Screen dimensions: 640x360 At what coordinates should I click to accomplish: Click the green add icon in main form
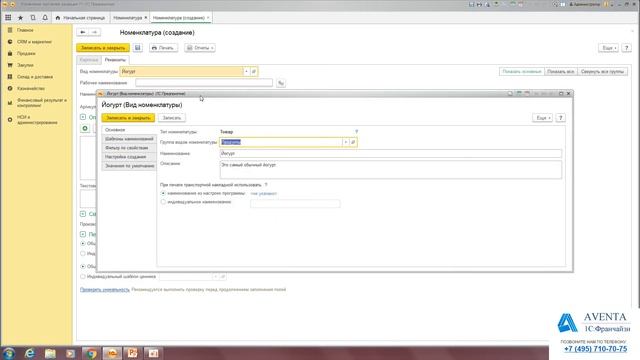point(85,128)
